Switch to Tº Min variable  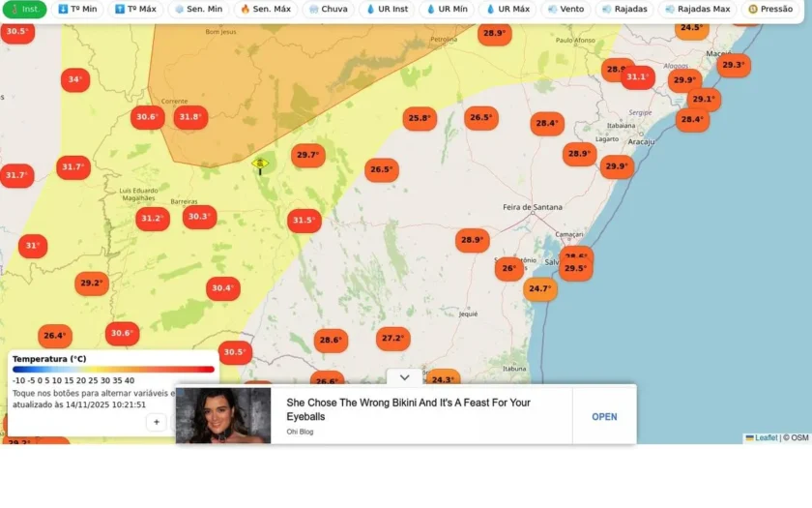(77, 9)
